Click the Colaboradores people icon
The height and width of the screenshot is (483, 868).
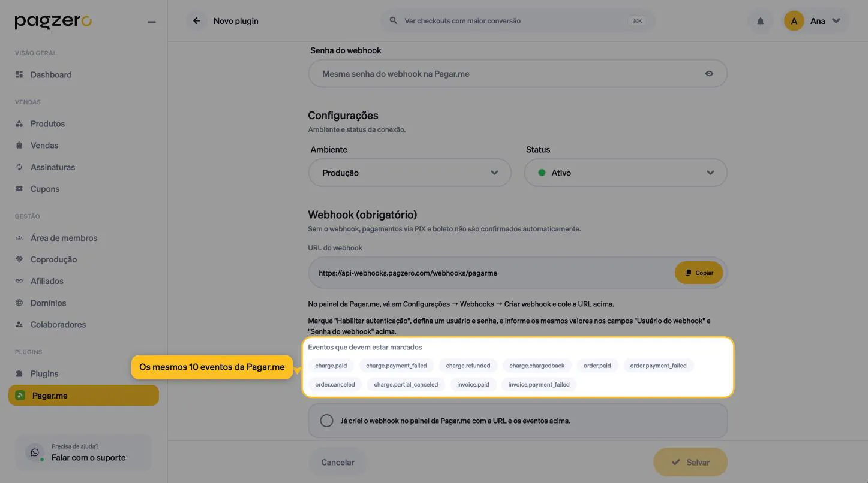19,325
